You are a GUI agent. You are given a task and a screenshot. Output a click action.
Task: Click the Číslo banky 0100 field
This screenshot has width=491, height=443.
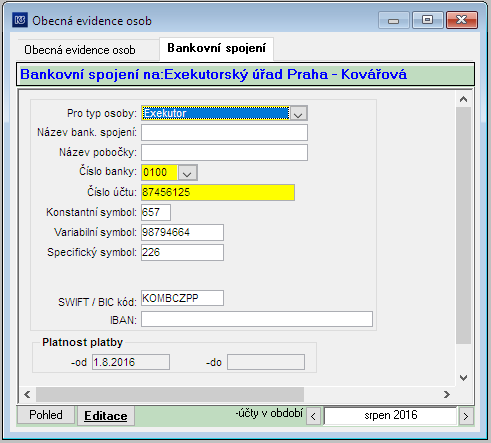pos(160,173)
